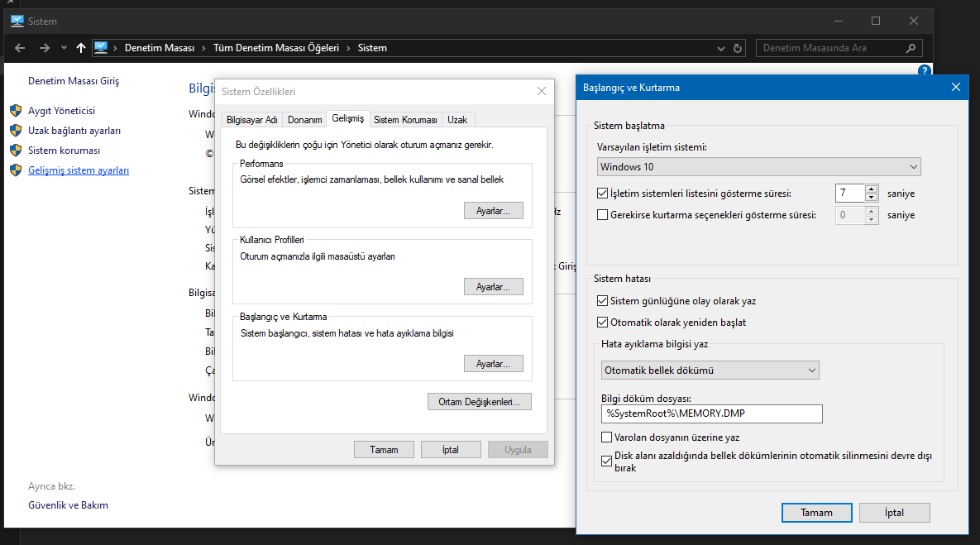Go up one level arrow
This screenshot has height=545, width=980.
coord(80,48)
